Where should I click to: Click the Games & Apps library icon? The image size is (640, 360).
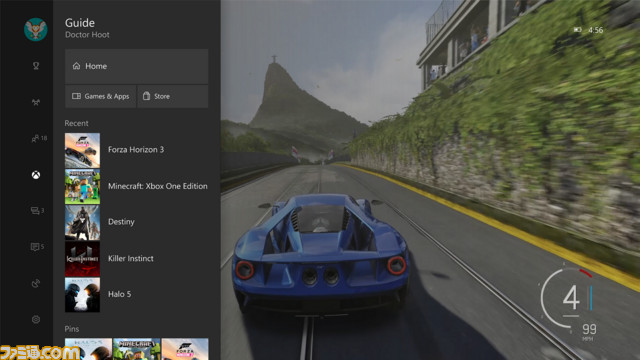[76, 96]
